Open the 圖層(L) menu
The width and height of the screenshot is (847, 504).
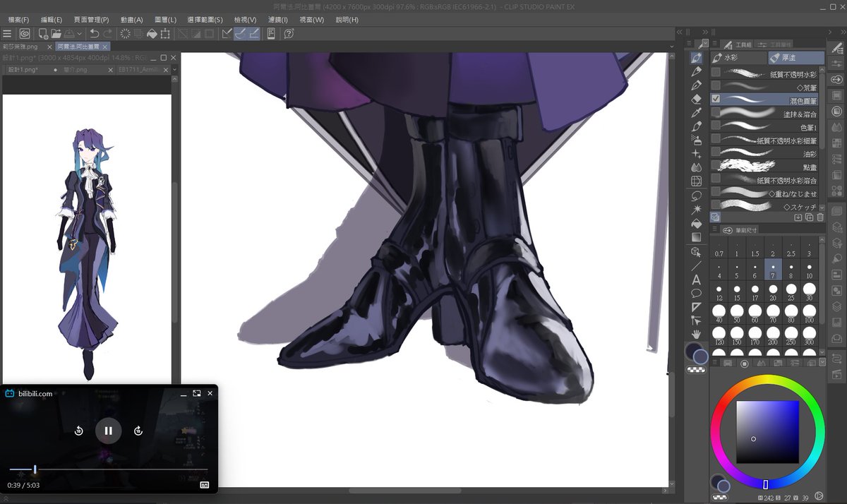pos(165,20)
